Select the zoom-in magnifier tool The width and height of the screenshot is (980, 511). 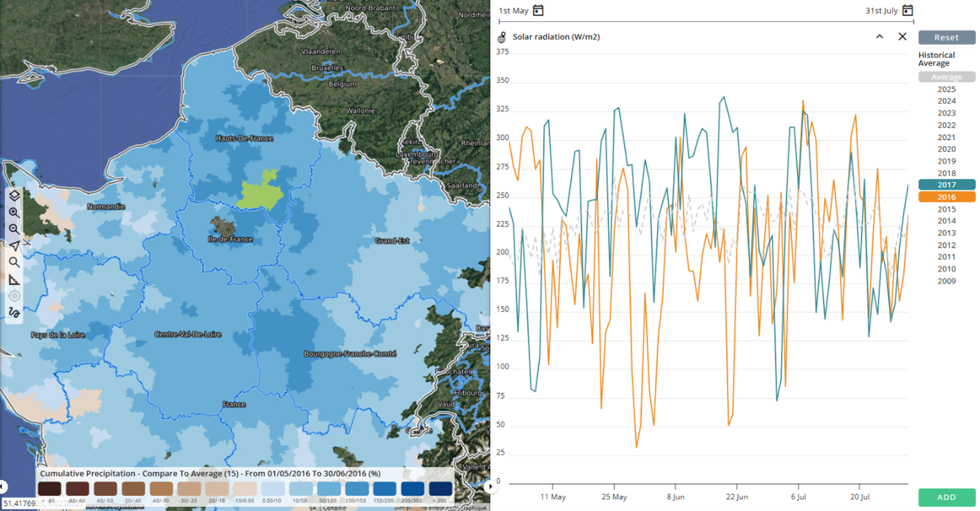(15, 211)
